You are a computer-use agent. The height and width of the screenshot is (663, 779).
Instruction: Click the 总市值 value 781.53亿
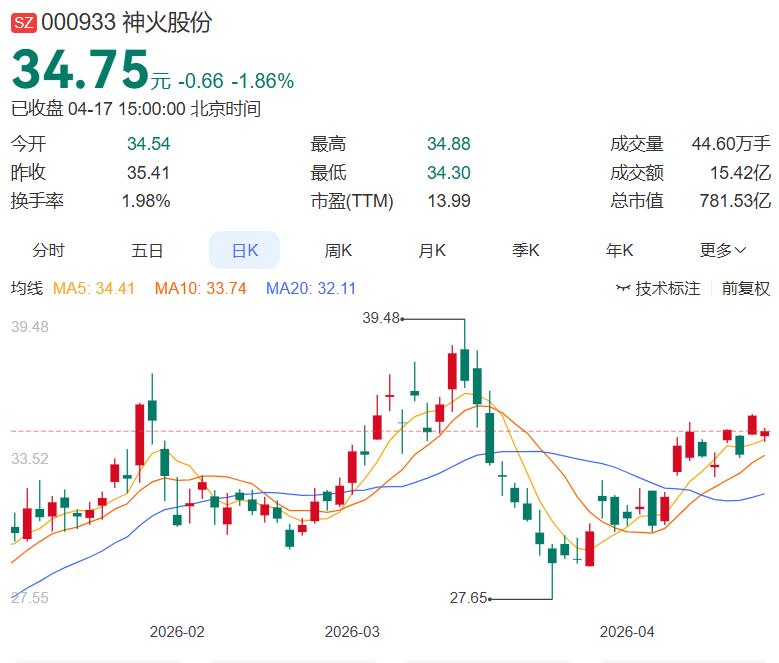[735, 201]
